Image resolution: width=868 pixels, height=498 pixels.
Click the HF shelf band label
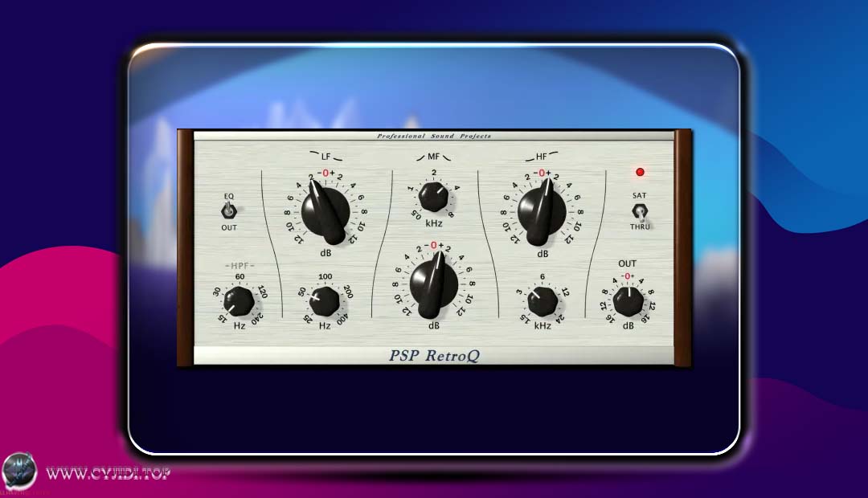542,157
